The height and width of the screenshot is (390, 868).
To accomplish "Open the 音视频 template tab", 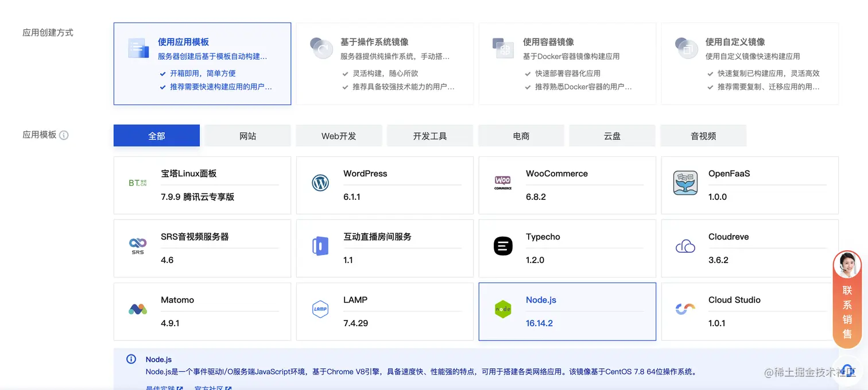I will pyautogui.click(x=703, y=136).
